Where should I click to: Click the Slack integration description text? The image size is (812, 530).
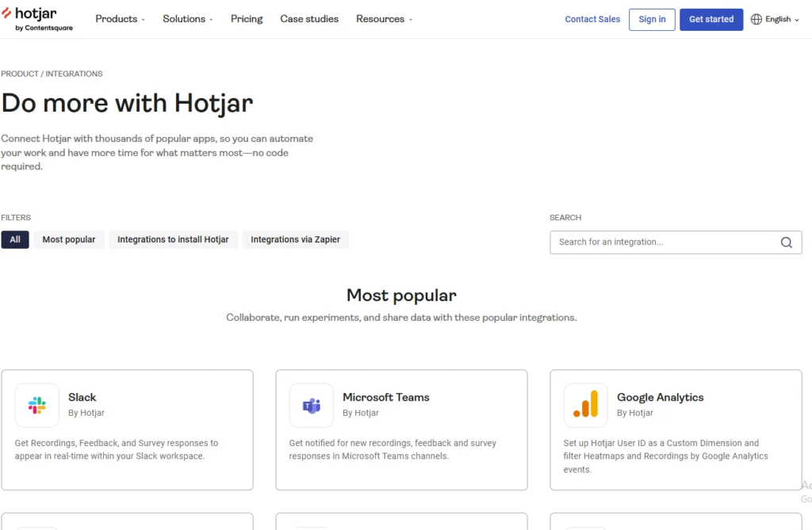117,449
